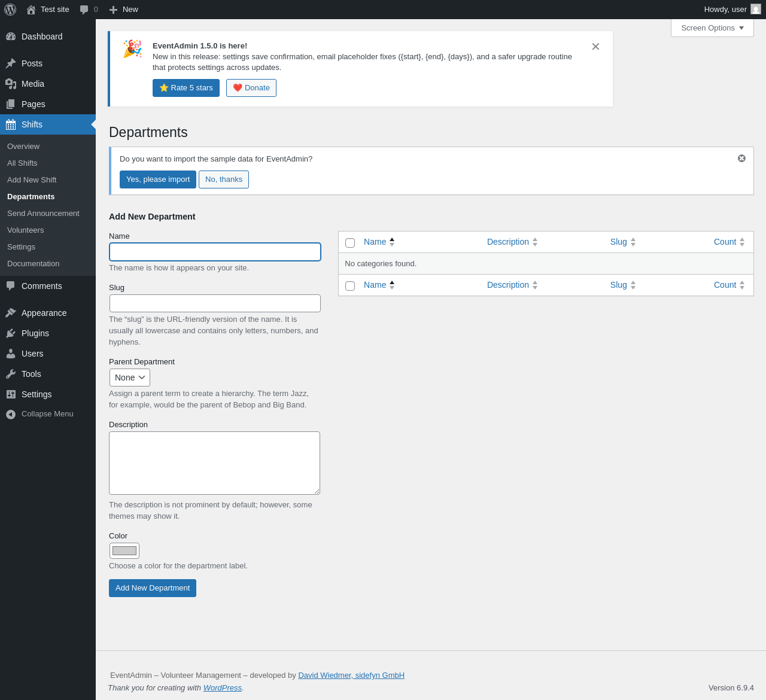Sort by Slug using header sort arrows
The image size is (766, 700).
(x=633, y=242)
